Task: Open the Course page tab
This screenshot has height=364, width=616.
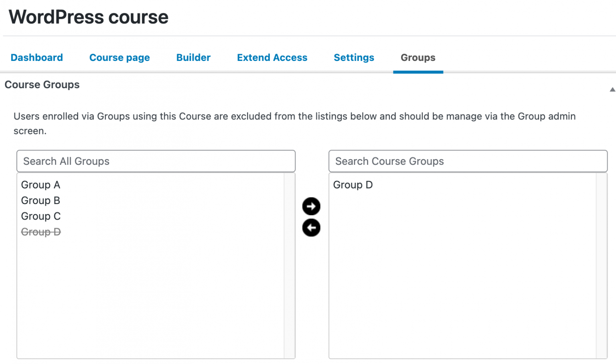Action: 119,58
